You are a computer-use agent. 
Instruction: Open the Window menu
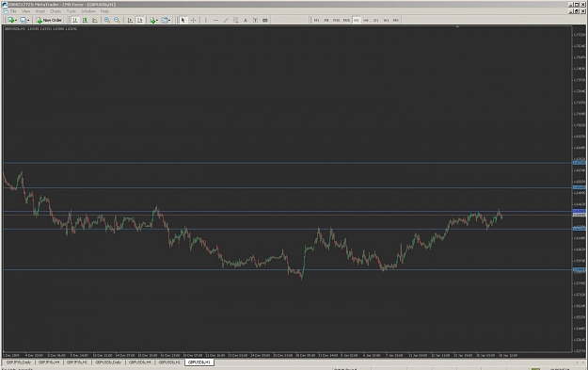88,11
